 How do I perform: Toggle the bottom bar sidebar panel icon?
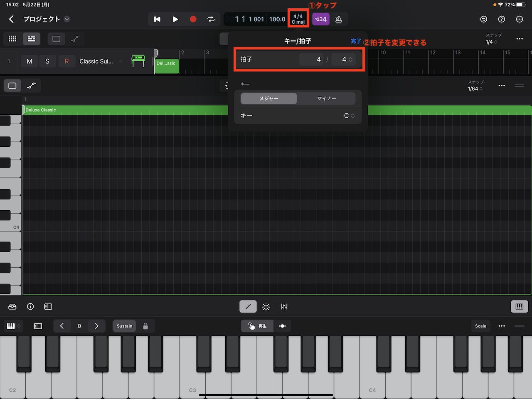point(48,307)
